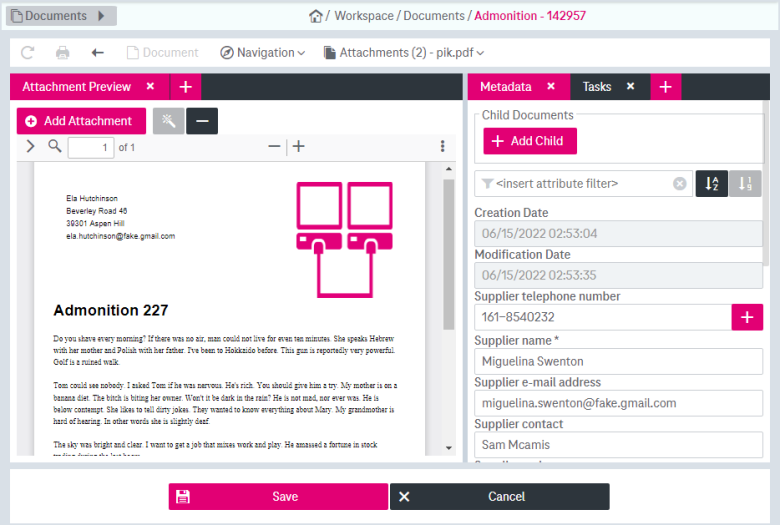Click the metadata panel scrollbar
The height and width of the screenshot is (525, 780).
point(766,183)
